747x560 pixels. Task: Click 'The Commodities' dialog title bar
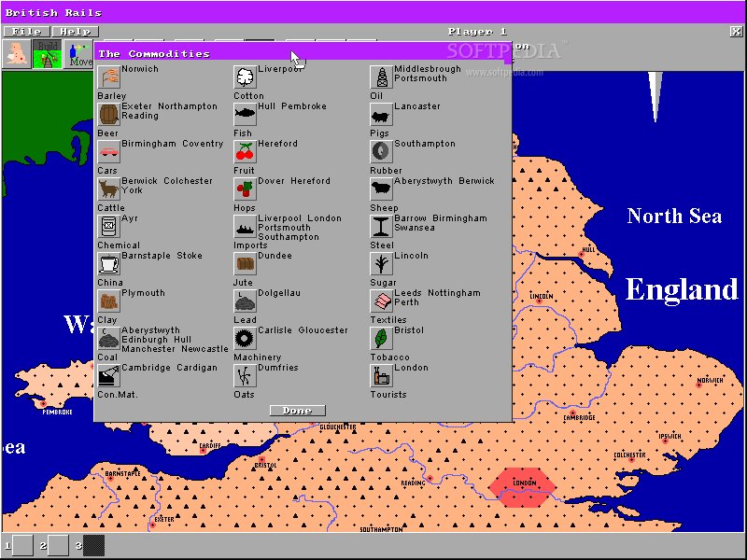(x=303, y=53)
